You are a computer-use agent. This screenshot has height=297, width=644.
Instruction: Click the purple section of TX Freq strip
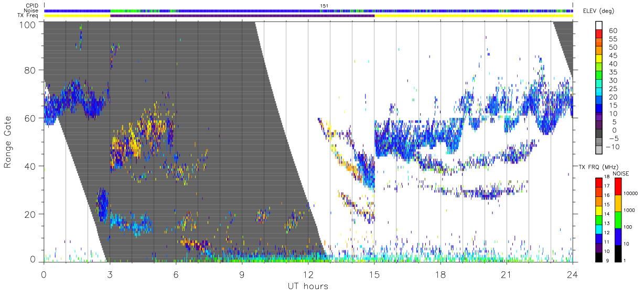click(242, 16)
